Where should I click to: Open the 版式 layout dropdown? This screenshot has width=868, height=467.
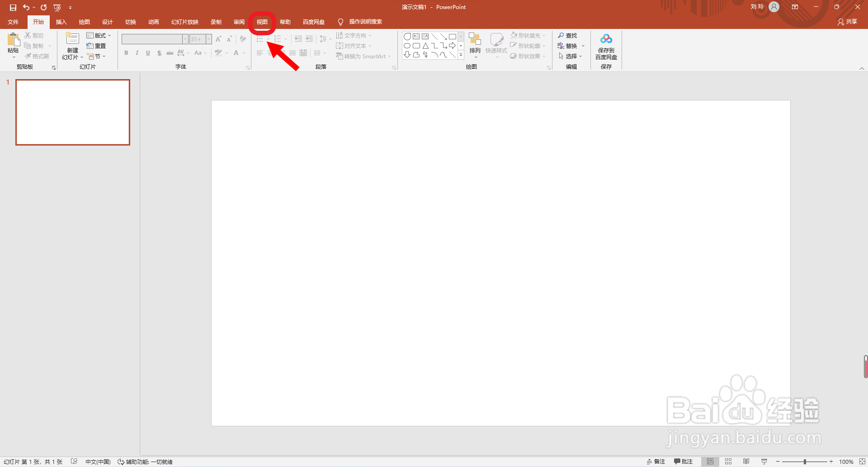[x=98, y=35]
